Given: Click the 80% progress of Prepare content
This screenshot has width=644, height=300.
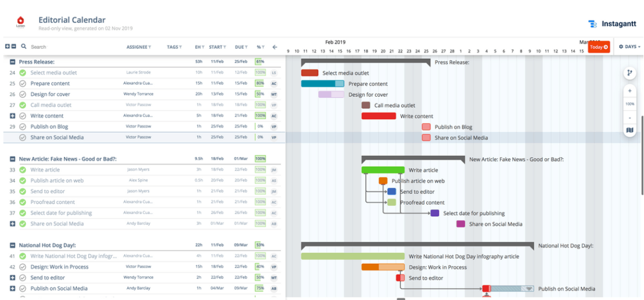Looking at the screenshot, I should click(x=260, y=84).
